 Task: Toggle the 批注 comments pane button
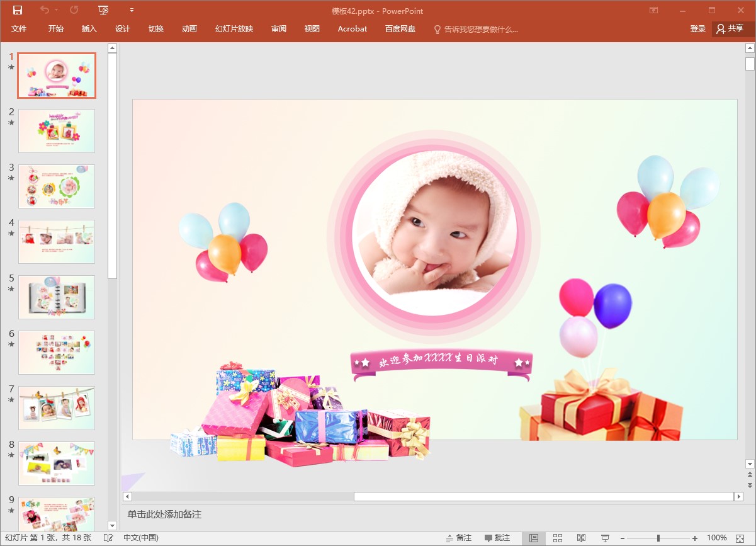(497, 538)
